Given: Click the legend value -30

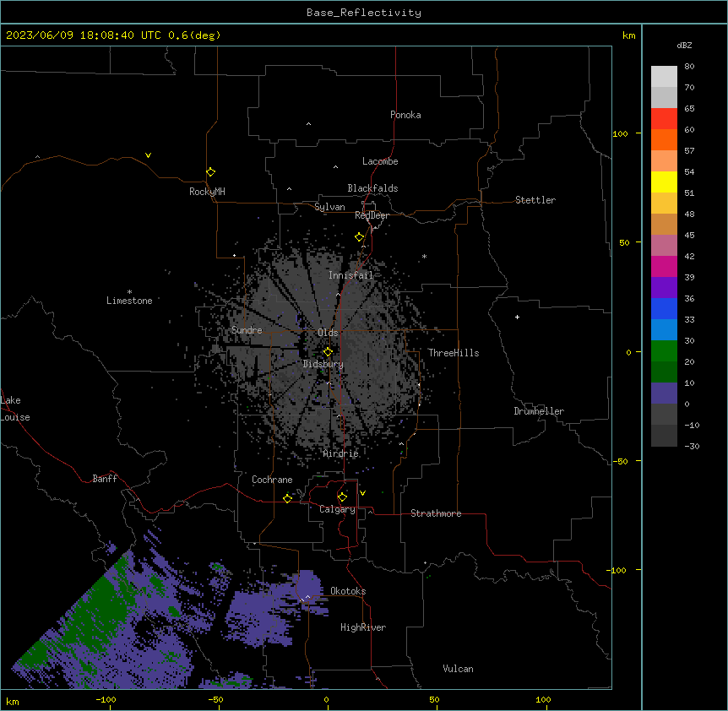Looking at the screenshot, I should (692, 446).
